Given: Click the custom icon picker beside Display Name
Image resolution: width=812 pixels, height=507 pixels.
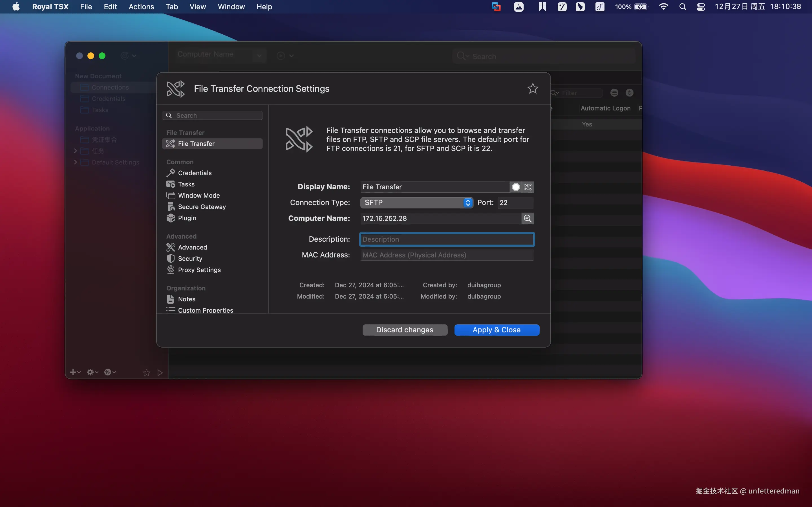Looking at the screenshot, I should (528, 187).
